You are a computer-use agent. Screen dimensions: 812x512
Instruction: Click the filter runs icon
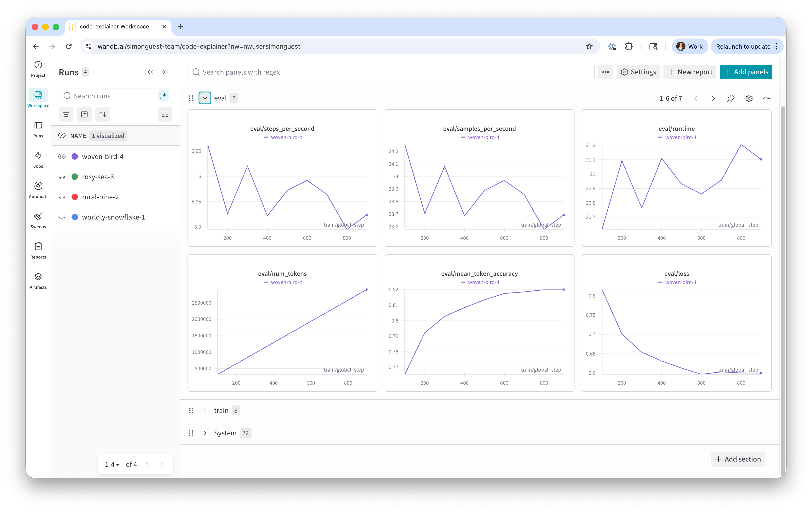pyautogui.click(x=66, y=114)
